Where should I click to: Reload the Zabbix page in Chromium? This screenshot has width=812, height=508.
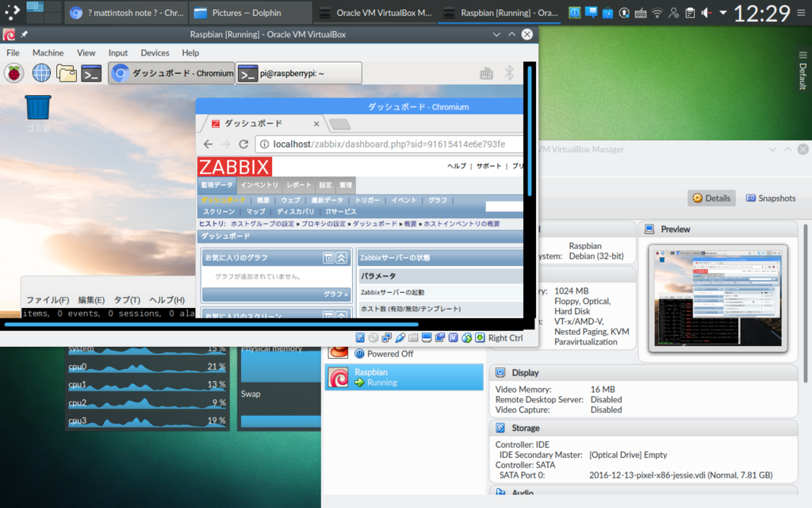click(x=243, y=144)
